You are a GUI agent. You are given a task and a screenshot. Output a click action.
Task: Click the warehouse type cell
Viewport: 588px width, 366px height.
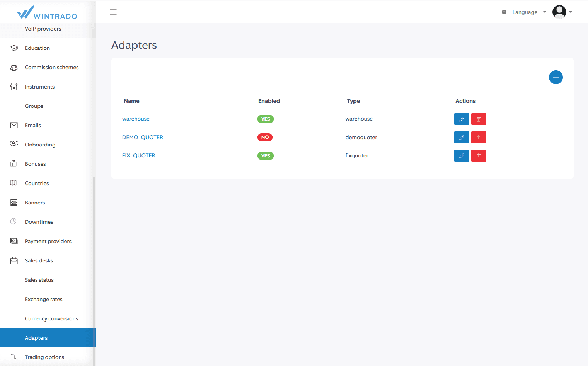point(359,119)
